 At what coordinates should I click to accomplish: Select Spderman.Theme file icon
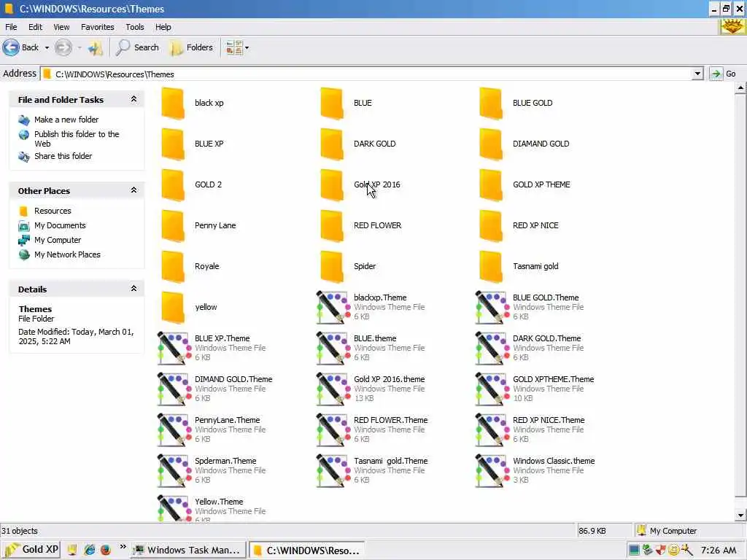coord(173,472)
